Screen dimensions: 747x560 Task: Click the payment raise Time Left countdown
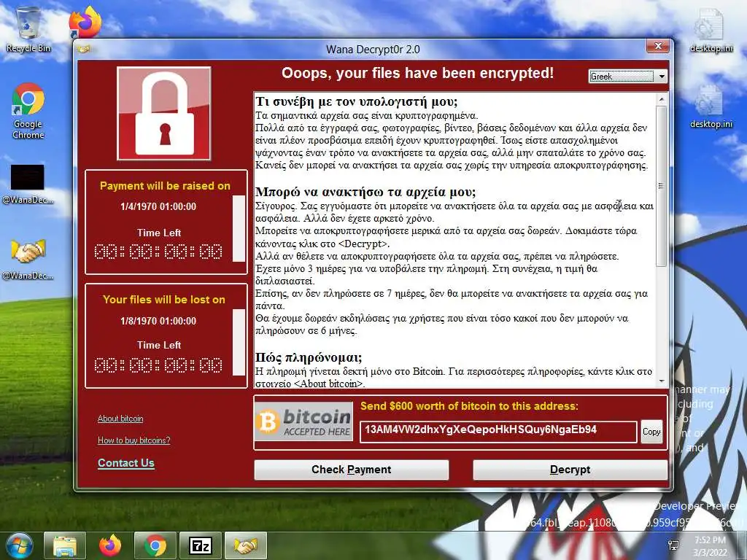pos(158,252)
